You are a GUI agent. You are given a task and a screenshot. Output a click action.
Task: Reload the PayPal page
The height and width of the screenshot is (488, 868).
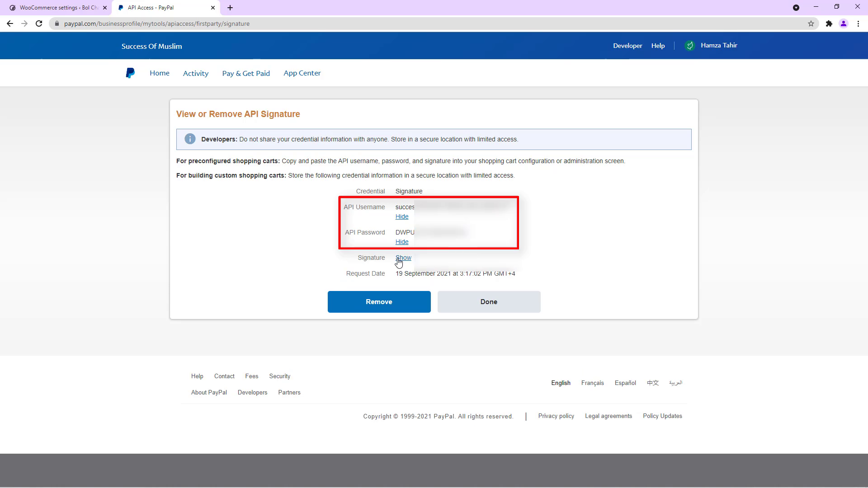(x=39, y=23)
